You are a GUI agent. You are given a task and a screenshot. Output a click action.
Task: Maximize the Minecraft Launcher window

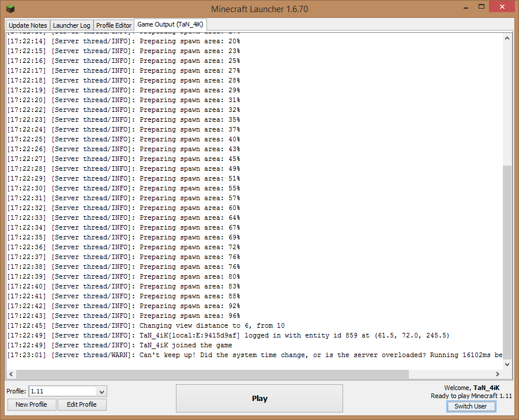click(x=482, y=7)
